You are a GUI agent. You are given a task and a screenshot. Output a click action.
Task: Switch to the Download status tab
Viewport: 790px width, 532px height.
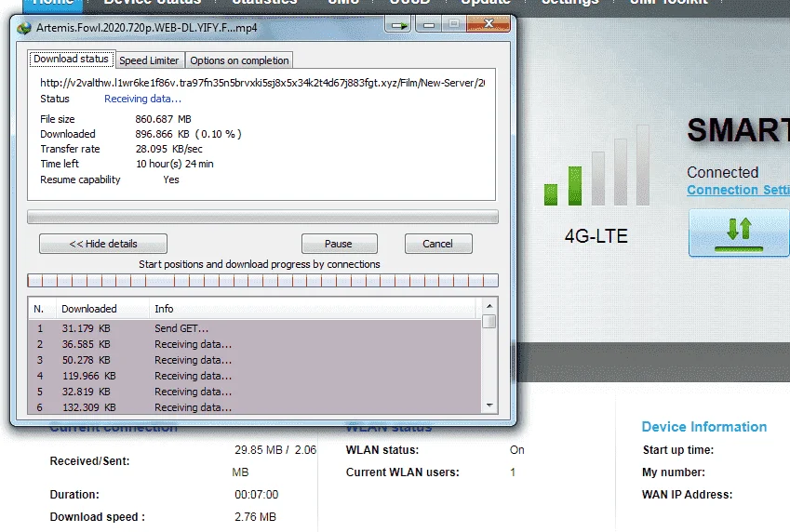pos(71,59)
